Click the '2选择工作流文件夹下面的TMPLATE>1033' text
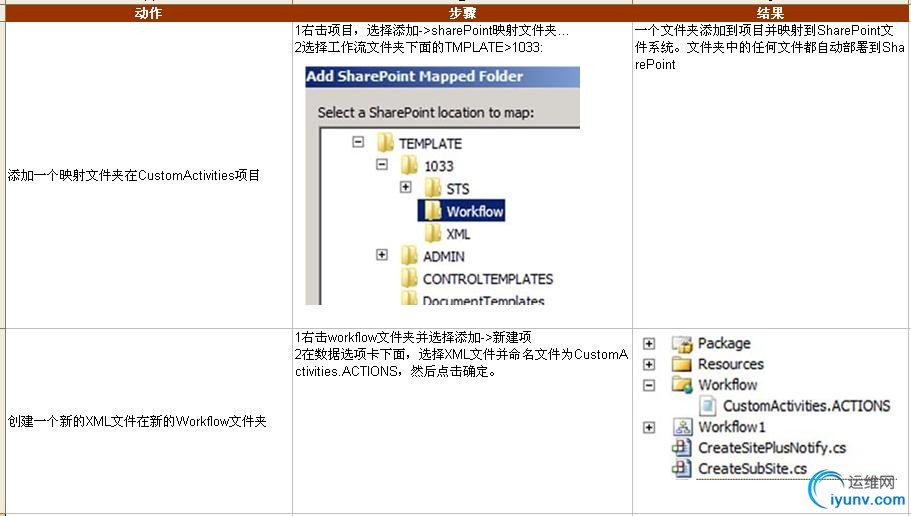This screenshot has height=516, width=911. pyautogui.click(x=418, y=47)
